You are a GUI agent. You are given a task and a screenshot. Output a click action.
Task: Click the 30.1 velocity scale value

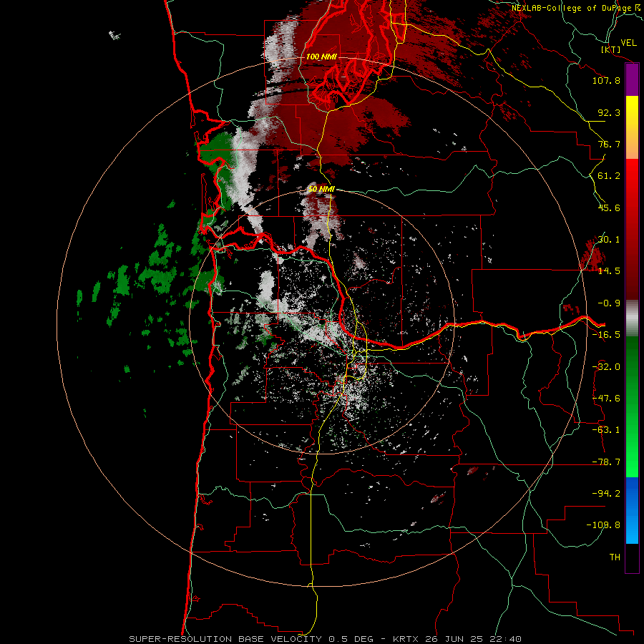click(x=609, y=240)
